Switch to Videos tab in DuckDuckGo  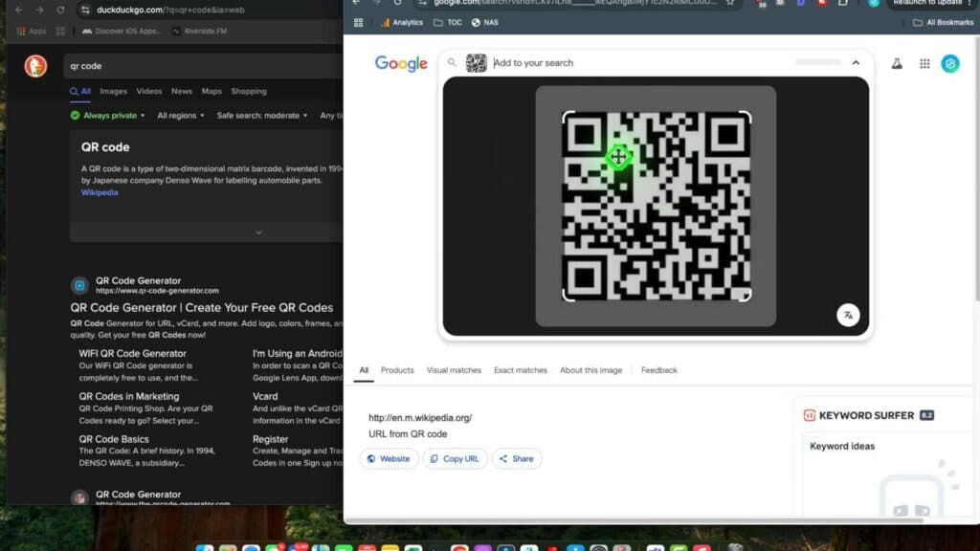point(148,91)
